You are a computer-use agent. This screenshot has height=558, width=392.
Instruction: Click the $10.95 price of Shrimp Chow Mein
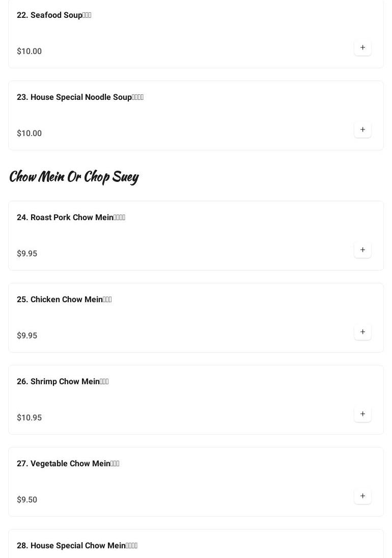(30, 418)
